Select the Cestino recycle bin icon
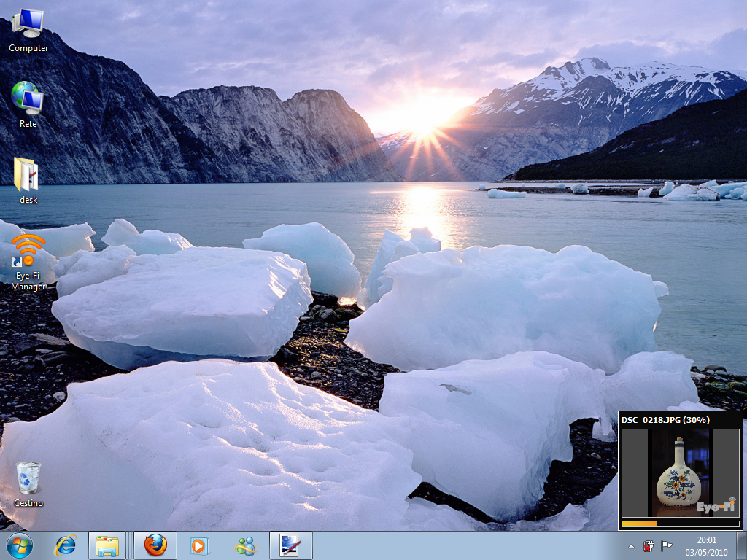This screenshot has width=747, height=560. coord(28,478)
